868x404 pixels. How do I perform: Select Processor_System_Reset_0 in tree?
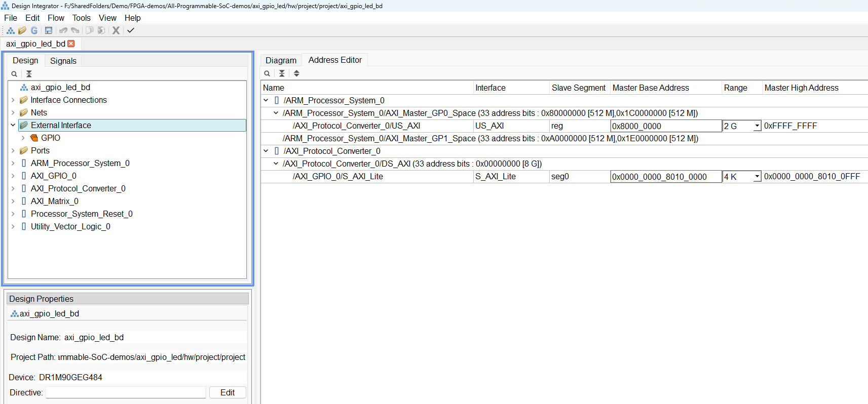82,214
